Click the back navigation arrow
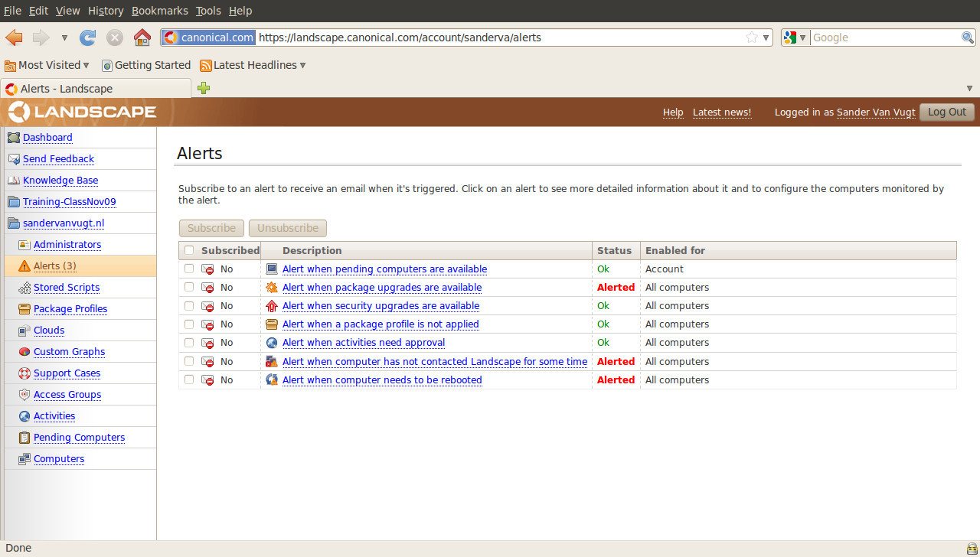This screenshot has height=557, width=980. tap(14, 37)
